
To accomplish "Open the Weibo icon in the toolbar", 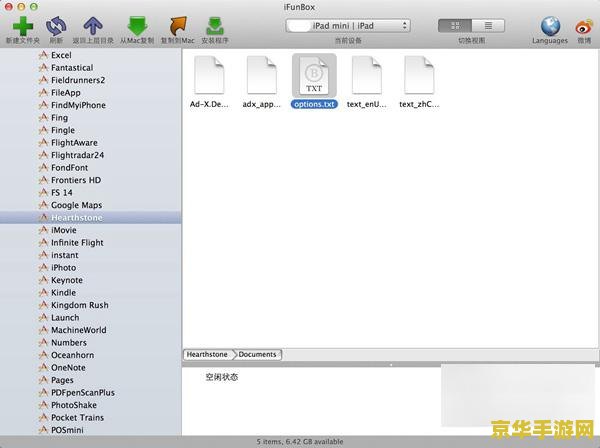I will (x=584, y=27).
